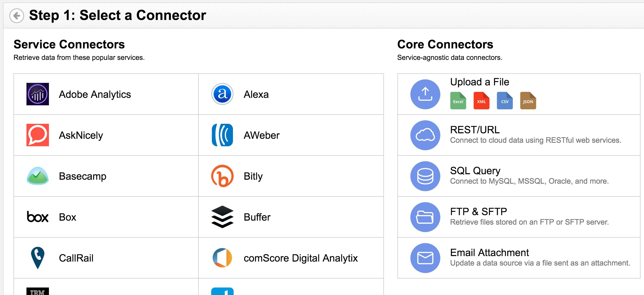Click 'Connect to MySQL, MSSQL, Oracle' description

[x=529, y=181]
